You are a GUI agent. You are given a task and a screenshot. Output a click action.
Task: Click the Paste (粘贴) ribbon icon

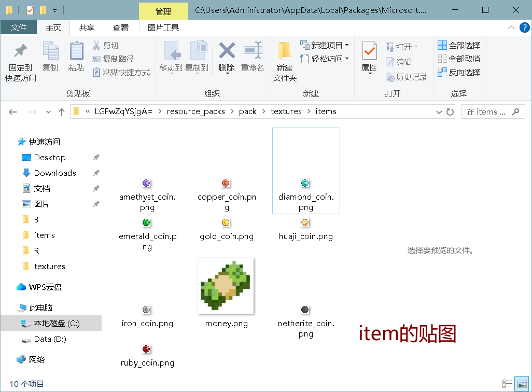pyautogui.click(x=76, y=57)
